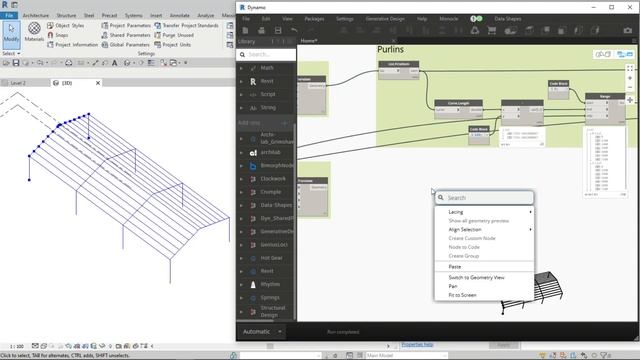The width and height of the screenshot is (640, 360).
Task: Switch to Structure ribbon tab in Revit
Action: tap(66, 15)
